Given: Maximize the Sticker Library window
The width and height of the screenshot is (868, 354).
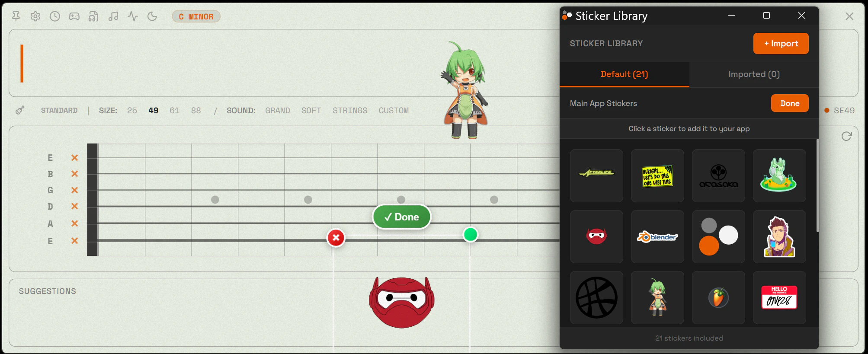Looking at the screenshot, I should coord(766,16).
